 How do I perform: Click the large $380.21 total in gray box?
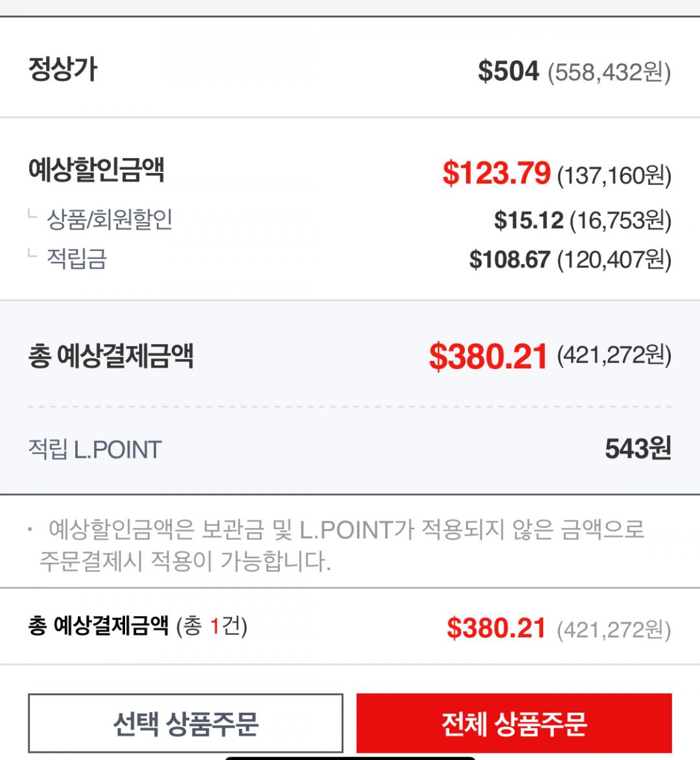click(x=488, y=356)
